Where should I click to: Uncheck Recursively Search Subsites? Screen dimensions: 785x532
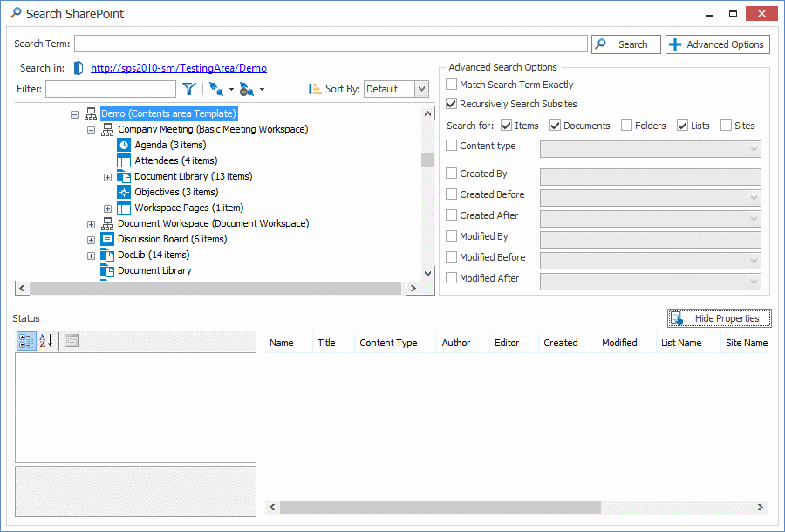pos(452,104)
